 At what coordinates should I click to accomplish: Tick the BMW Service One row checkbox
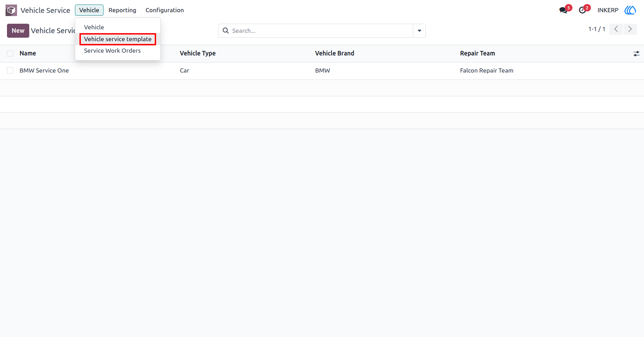10,70
